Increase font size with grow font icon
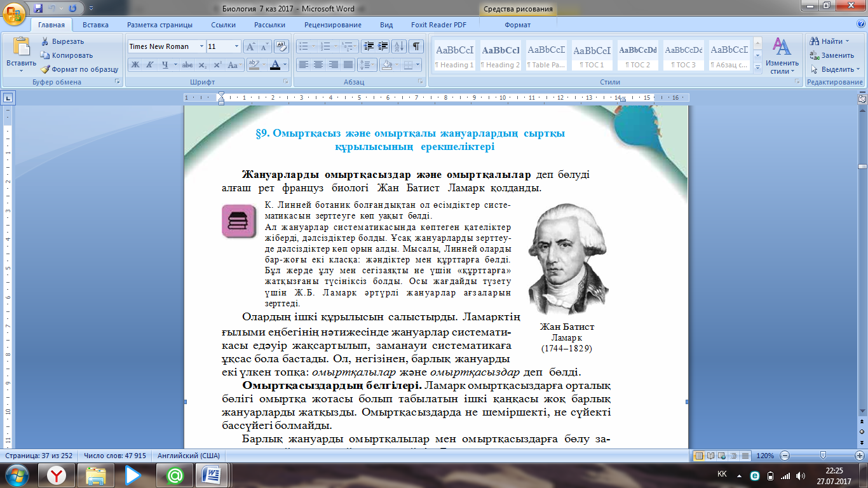 [251, 46]
